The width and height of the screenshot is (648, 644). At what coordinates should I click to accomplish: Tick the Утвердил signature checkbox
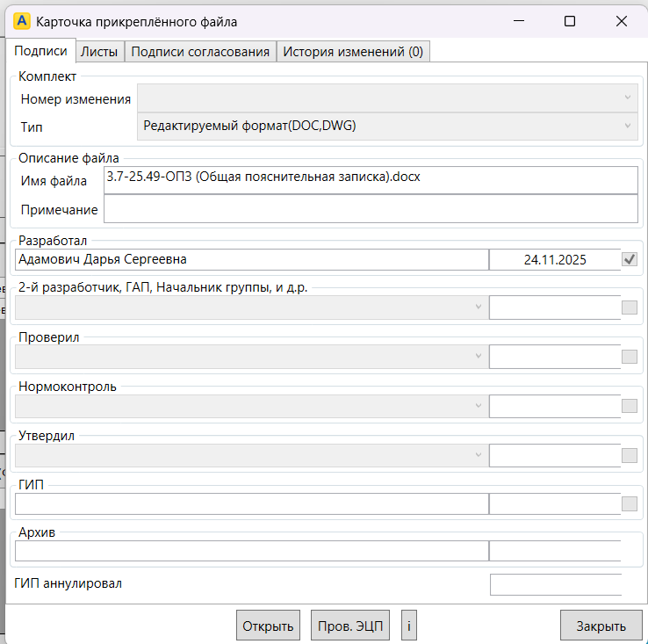pos(629,455)
